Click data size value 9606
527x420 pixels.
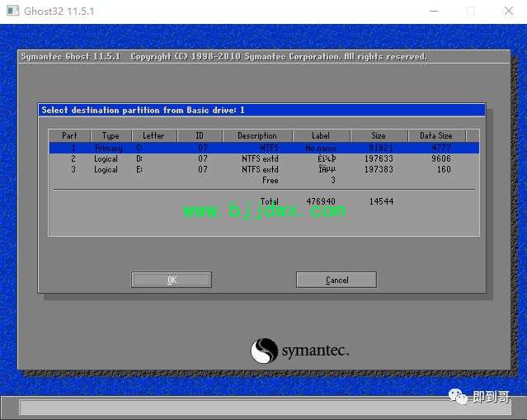tap(441, 158)
